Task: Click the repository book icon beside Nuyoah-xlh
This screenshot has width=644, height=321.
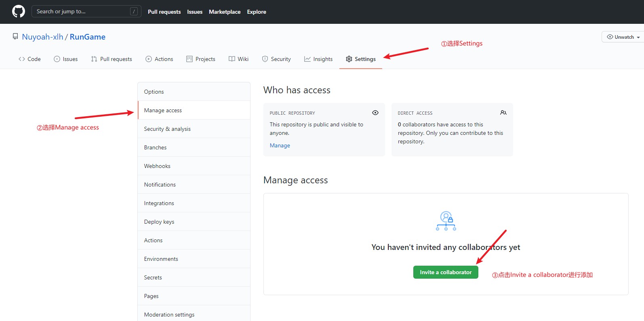Action: (15, 37)
